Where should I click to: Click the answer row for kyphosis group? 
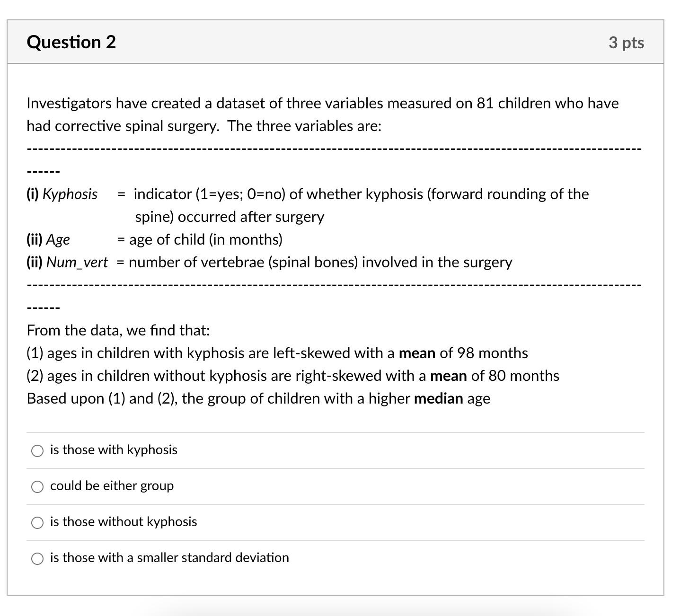coord(114,450)
